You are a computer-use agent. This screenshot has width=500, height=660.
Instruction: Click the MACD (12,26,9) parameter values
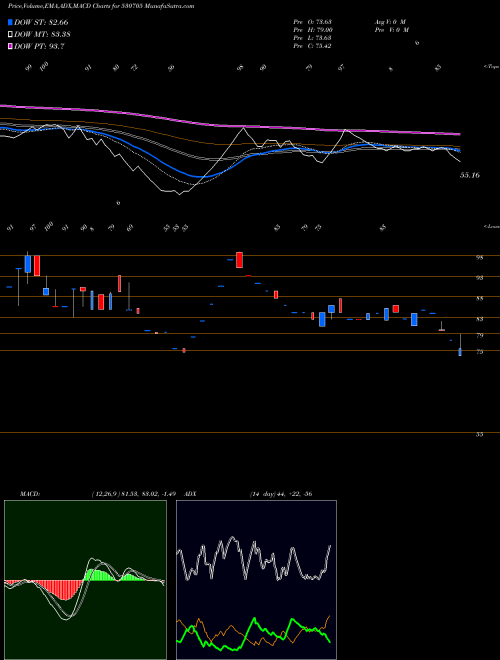[136, 494]
